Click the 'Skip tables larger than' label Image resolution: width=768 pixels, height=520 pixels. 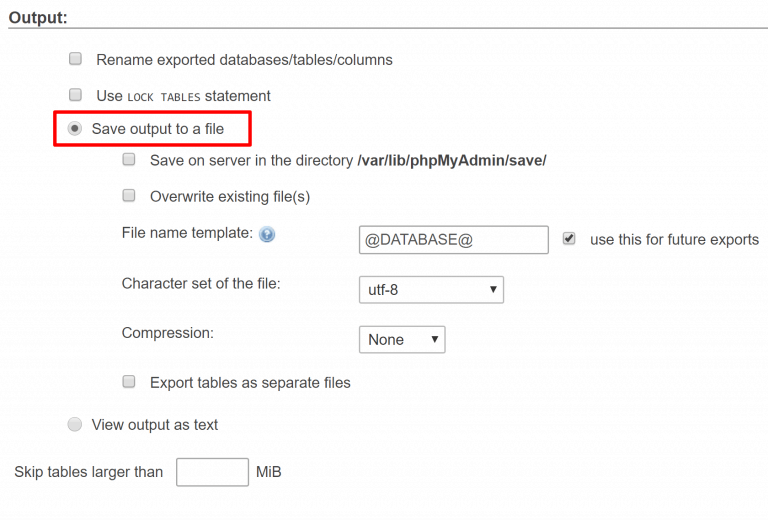(88, 472)
